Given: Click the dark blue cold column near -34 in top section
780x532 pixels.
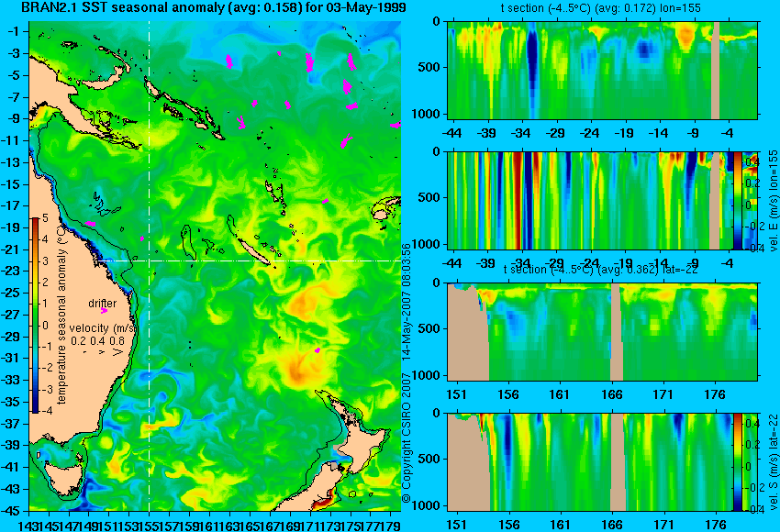Looking at the screenshot, I should [532, 64].
